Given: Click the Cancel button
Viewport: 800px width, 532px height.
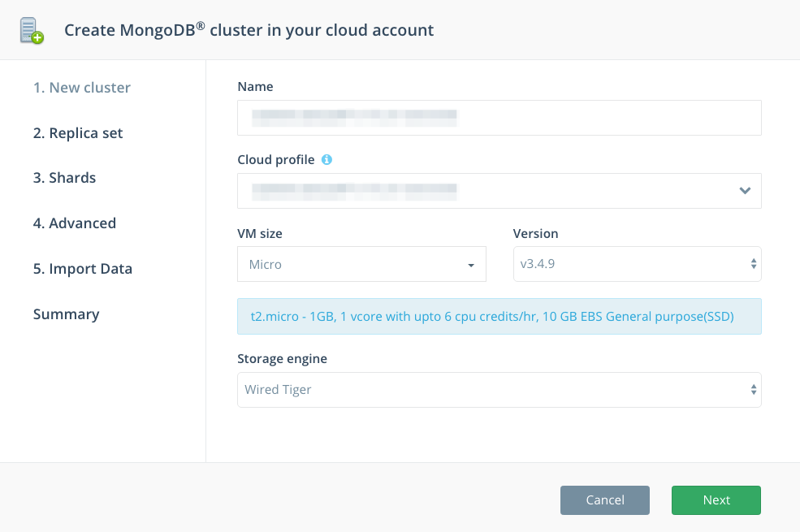Looking at the screenshot, I should tap(605, 500).
